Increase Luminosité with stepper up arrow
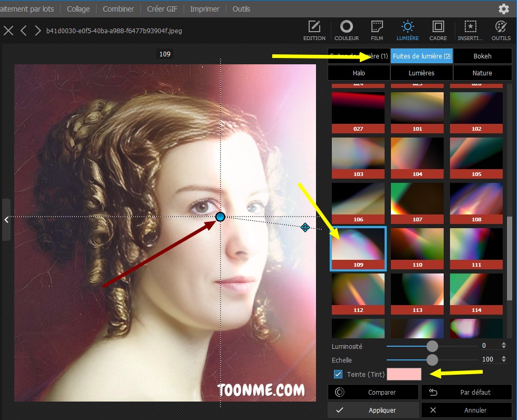The height and width of the screenshot is (420, 517). [x=503, y=344]
